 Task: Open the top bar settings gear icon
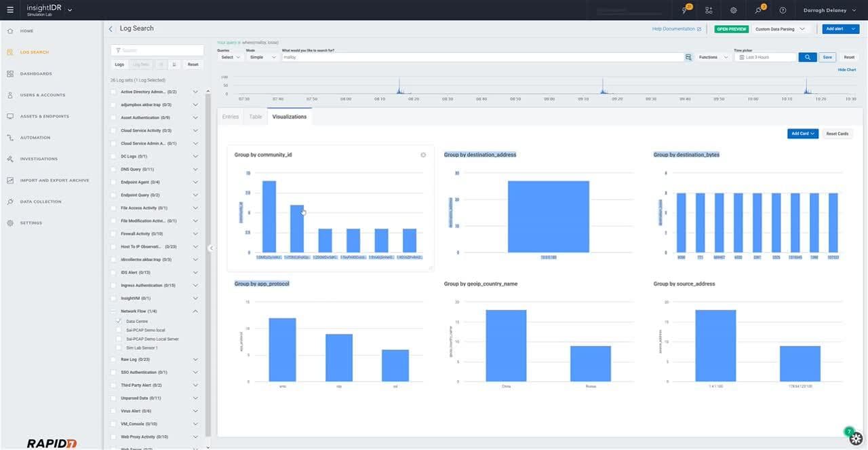tap(734, 10)
